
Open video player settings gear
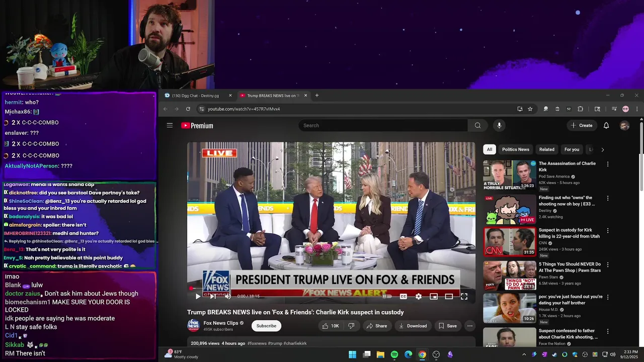point(419,297)
